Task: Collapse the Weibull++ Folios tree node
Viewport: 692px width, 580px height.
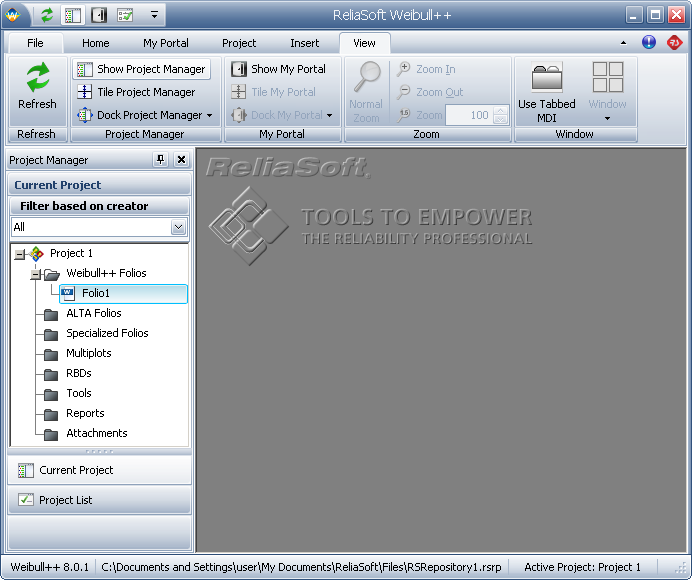Action: click(35, 273)
